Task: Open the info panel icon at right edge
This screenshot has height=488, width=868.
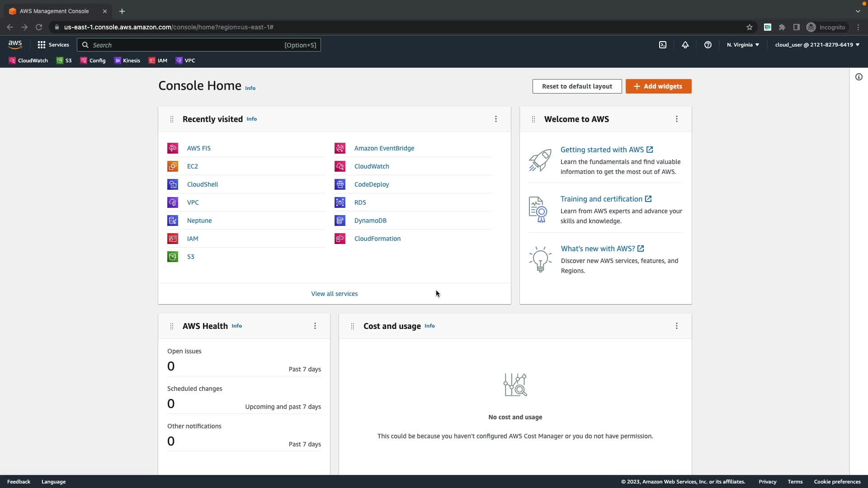Action: pyautogui.click(x=859, y=77)
